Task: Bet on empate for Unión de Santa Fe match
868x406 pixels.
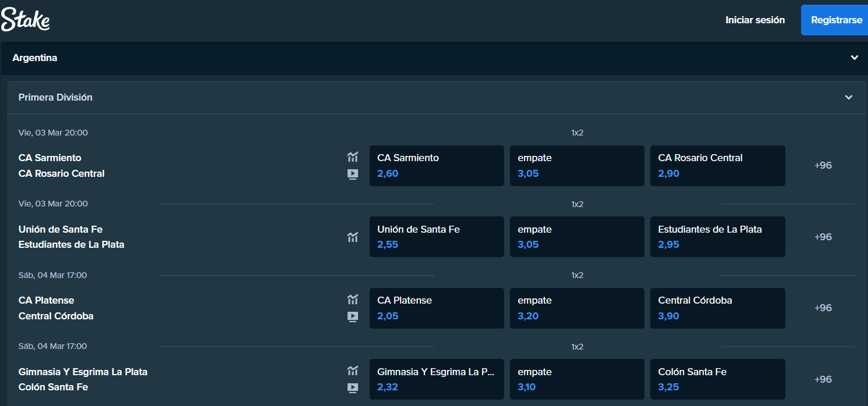Action: coord(577,237)
